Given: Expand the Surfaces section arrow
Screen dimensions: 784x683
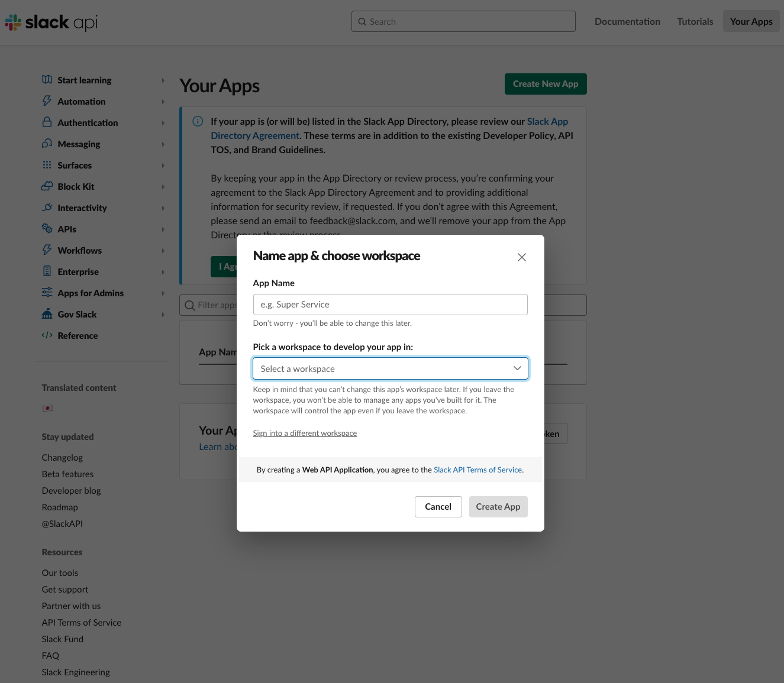Looking at the screenshot, I should coord(163,166).
